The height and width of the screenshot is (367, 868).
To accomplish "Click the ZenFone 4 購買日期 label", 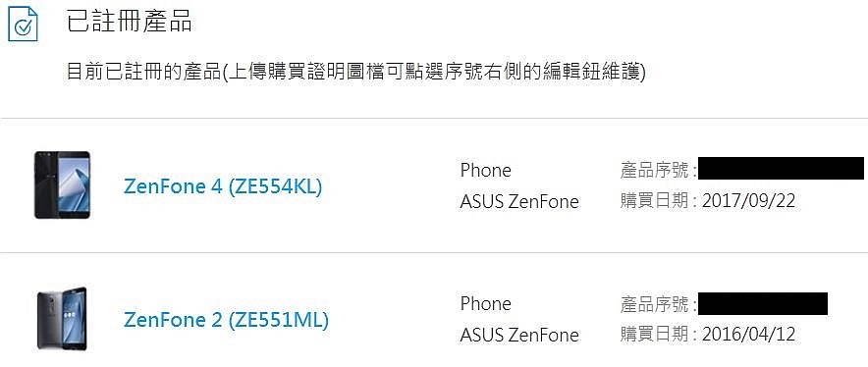I will click(x=654, y=201).
